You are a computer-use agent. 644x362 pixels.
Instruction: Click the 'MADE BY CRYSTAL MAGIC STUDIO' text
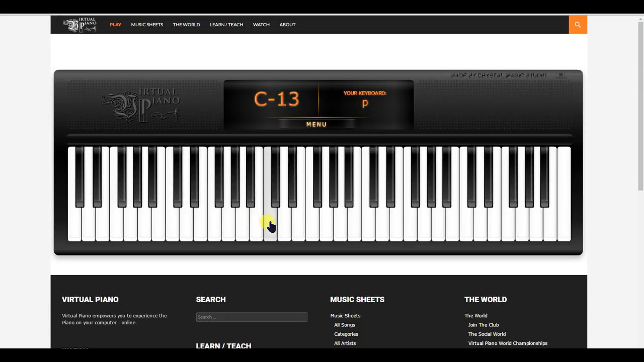click(498, 75)
